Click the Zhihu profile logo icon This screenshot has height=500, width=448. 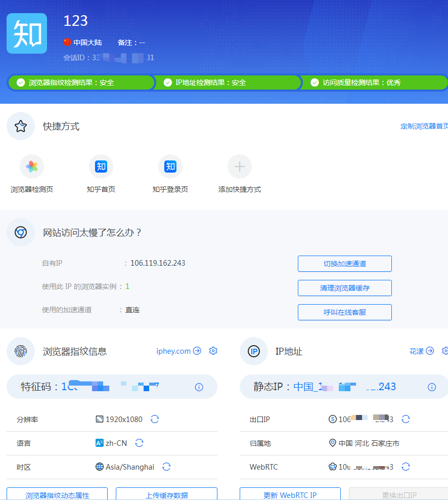pyautogui.click(x=26, y=33)
